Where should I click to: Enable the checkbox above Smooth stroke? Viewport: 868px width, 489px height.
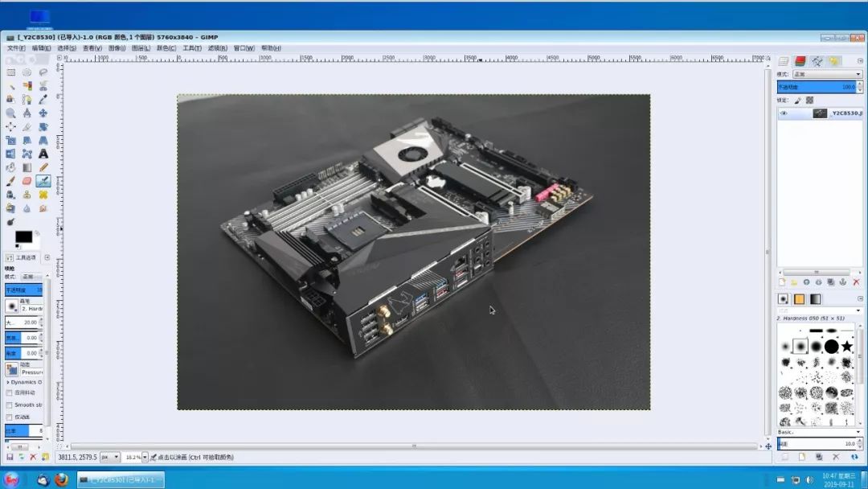[x=10, y=393]
